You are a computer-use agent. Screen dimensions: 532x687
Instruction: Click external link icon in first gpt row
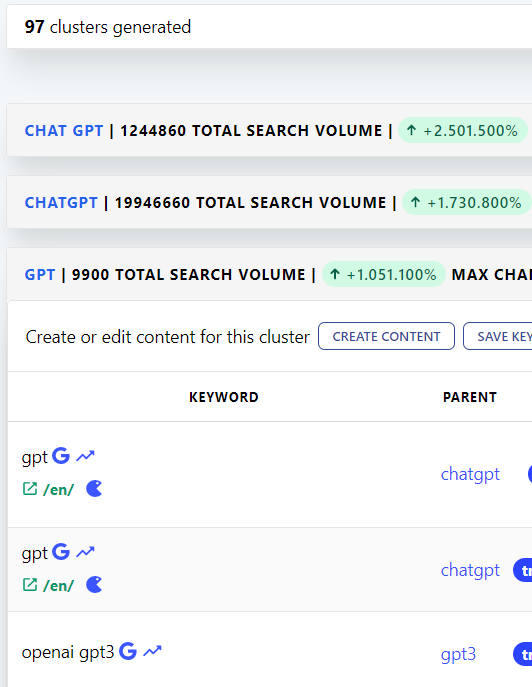[x=30, y=489]
